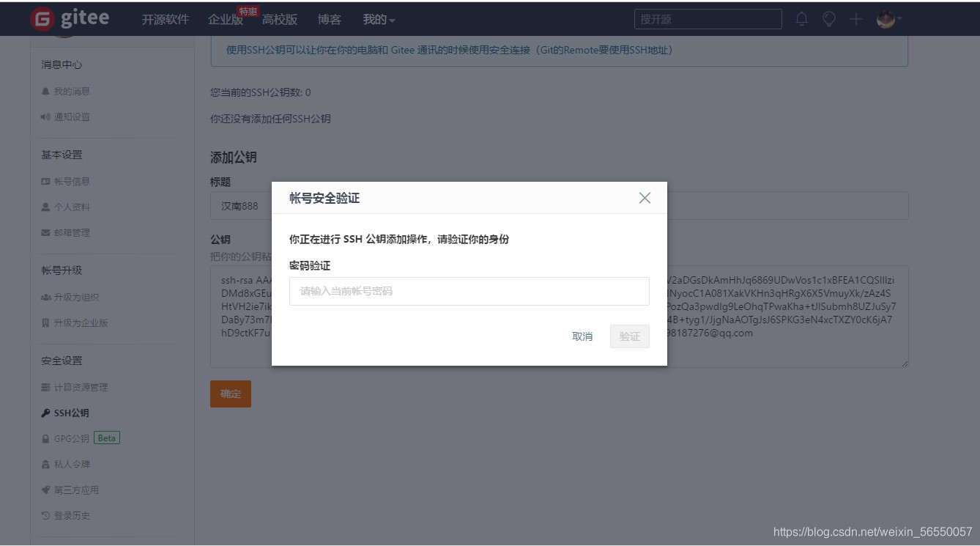Image resolution: width=980 pixels, height=546 pixels.
Task: Click the Gitee logo
Action: point(70,19)
